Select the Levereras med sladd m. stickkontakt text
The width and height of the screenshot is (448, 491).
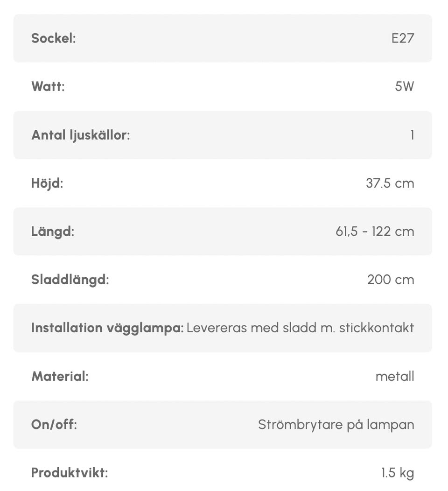point(300,328)
